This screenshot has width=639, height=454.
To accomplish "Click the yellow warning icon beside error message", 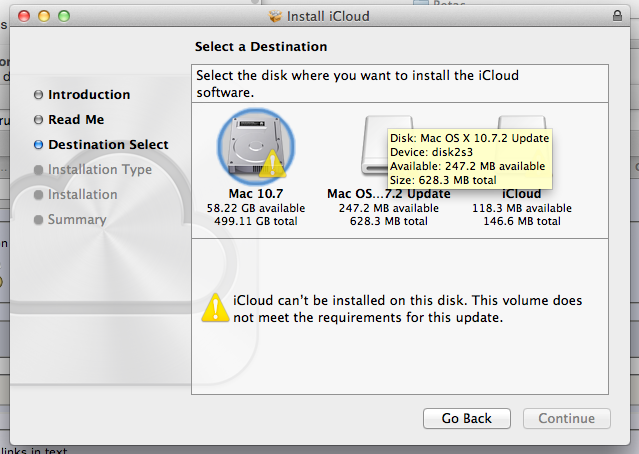I will pos(215,308).
